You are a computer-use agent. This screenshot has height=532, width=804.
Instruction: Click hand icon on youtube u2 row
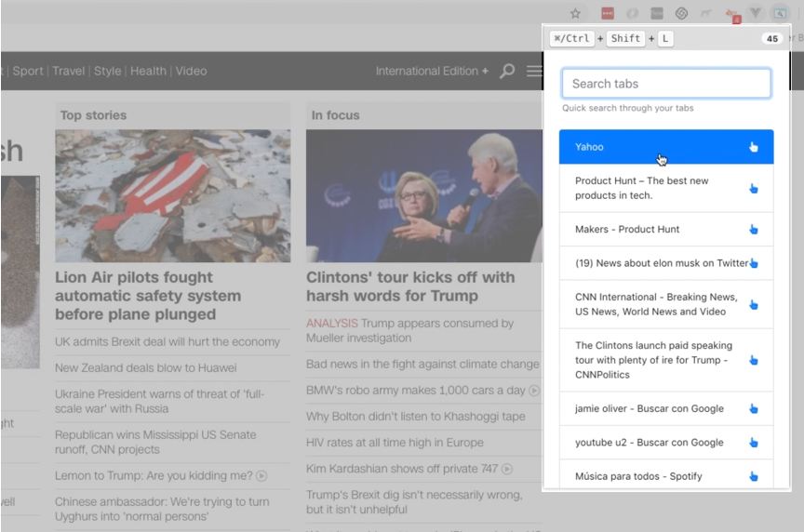753,443
